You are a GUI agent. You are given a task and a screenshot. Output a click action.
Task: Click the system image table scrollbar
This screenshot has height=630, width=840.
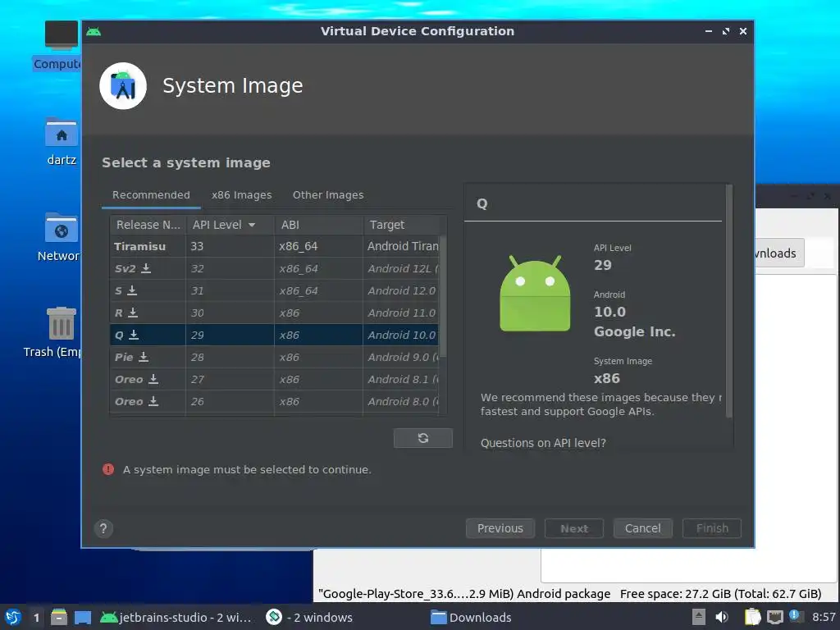pyautogui.click(x=443, y=295)
